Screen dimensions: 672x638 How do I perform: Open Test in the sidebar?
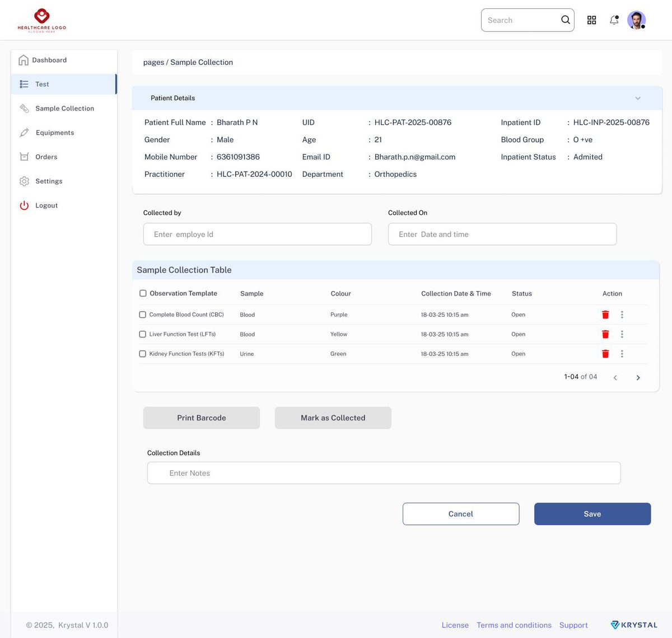point(64,84)
